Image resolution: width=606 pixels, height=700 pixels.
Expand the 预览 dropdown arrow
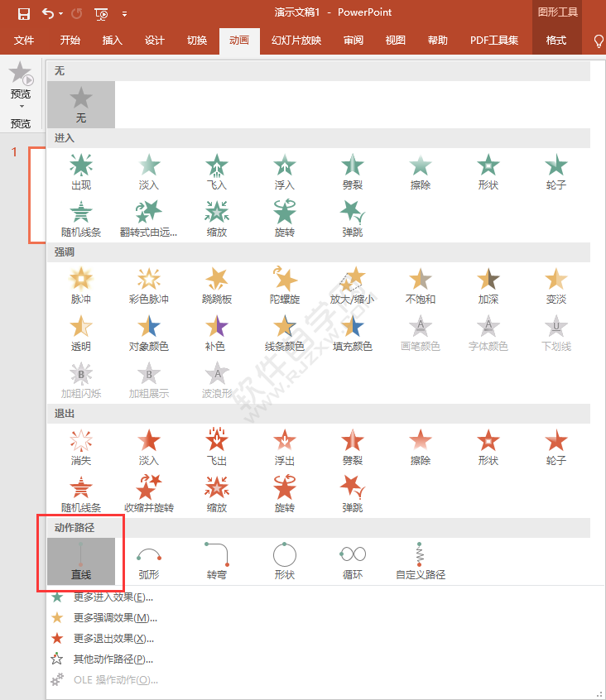point(22,106)
